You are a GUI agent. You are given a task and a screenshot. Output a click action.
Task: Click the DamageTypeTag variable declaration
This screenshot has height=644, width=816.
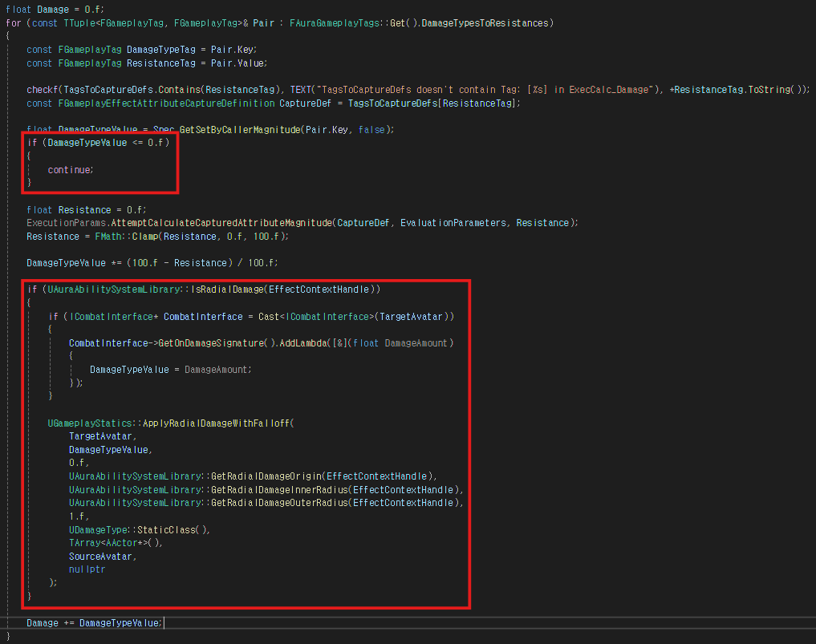click(x=160, y=50)
